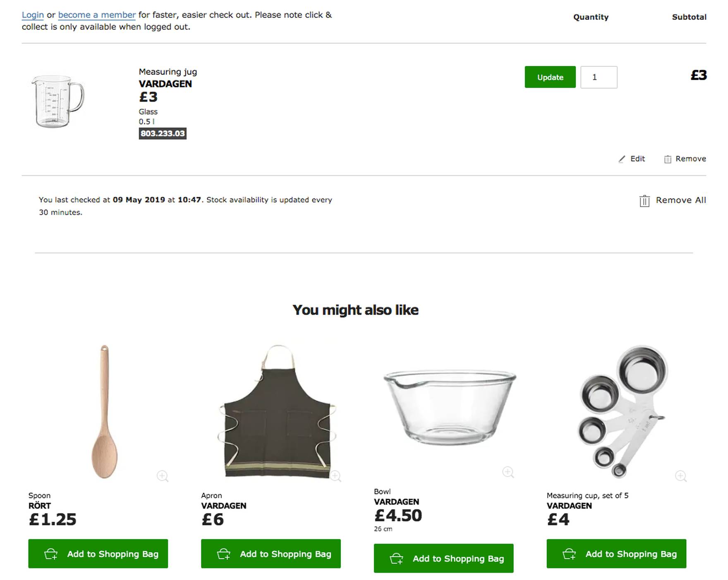The width and height of the screenshot is (728, 580).
Task: Click the VARDAGEN measuring jug product name
Action: tap(165, 84)
